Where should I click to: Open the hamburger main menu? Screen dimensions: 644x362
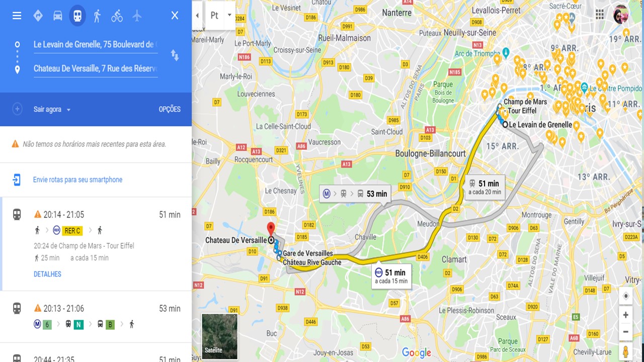pos(17,16)
